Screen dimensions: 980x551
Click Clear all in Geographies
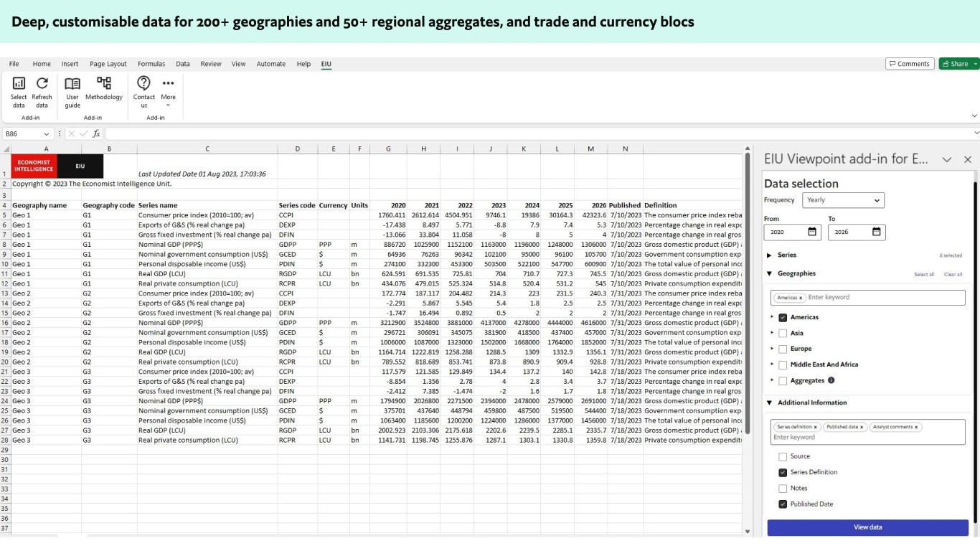coord(953,274)
